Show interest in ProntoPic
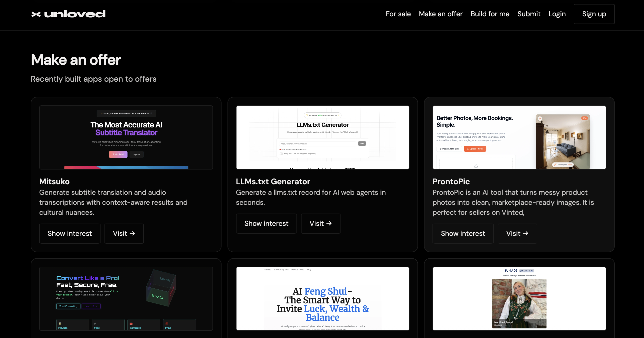This screenshot has height=338, width=644. coord(463,233)
